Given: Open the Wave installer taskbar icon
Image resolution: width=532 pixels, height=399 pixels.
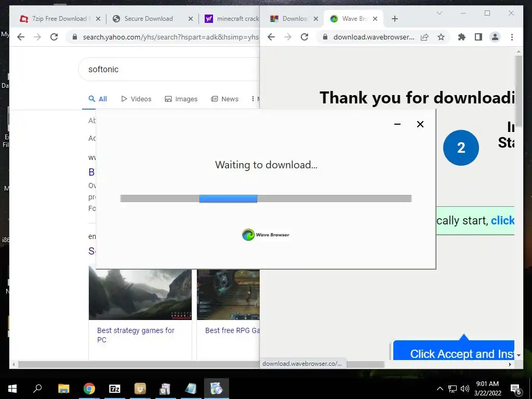Looking at the screenshot, I should [217, 389].
